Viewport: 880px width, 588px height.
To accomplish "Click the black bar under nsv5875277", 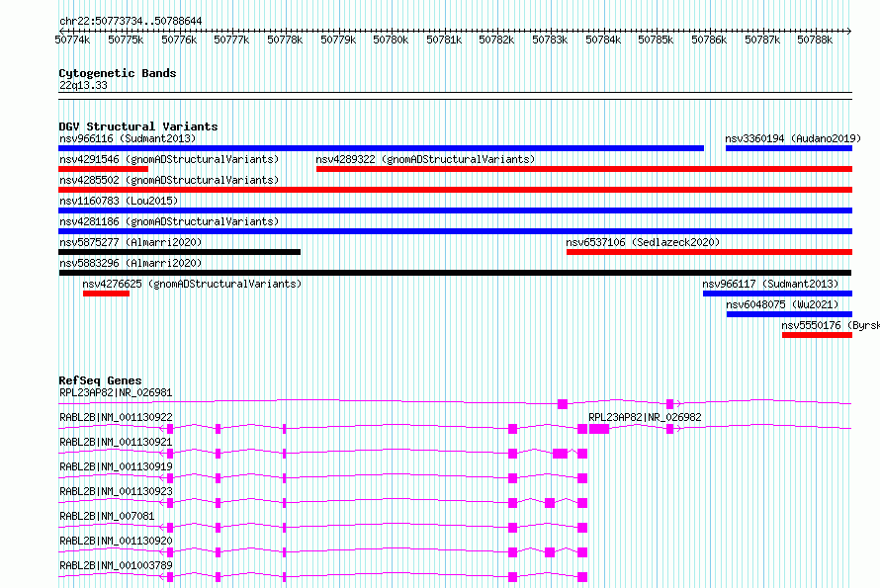I will coord(180,252).
